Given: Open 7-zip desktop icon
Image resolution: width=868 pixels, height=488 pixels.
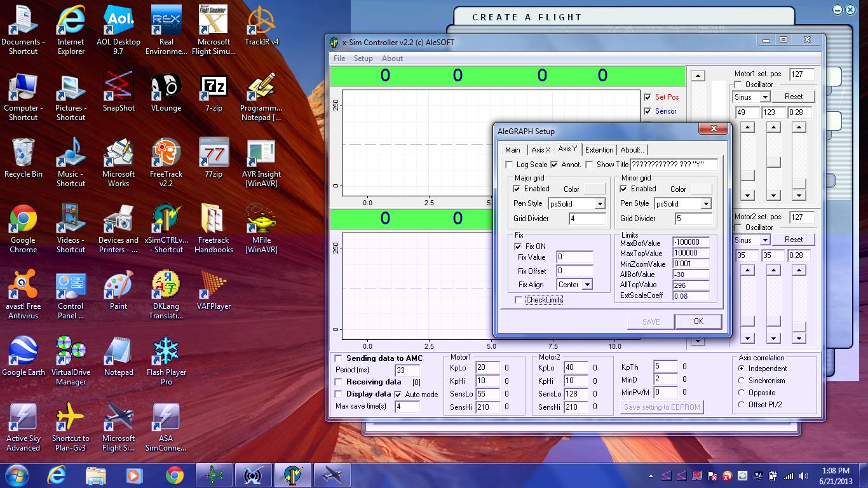Looking at the screenshot, I should tap(214, 90).
